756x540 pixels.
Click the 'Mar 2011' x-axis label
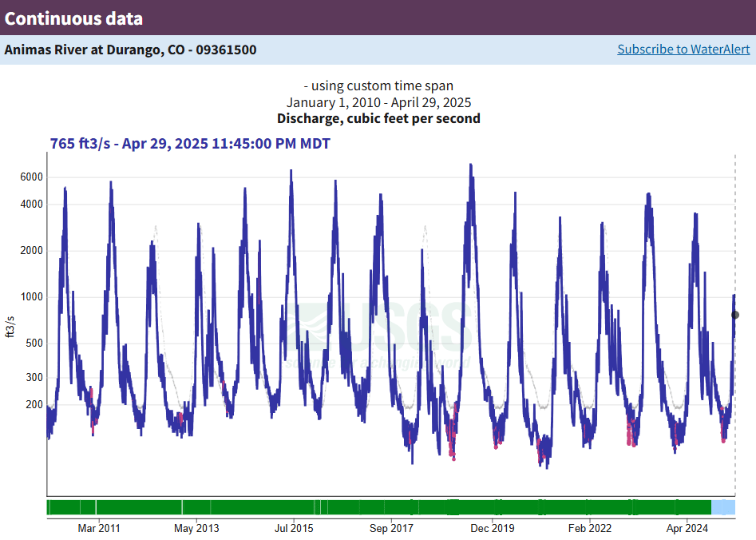[x=99, y=529]
